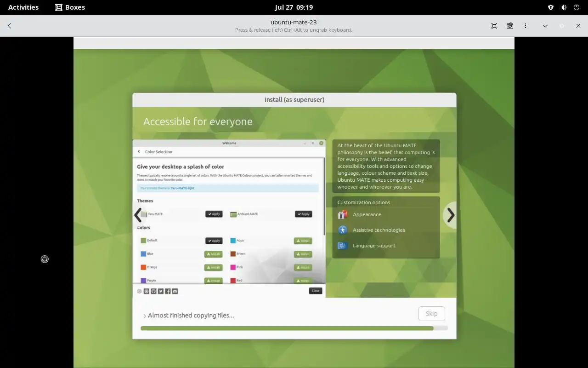Click Install next to Orange color
Viewport: 588px width, 368px height.
[213, 267]
